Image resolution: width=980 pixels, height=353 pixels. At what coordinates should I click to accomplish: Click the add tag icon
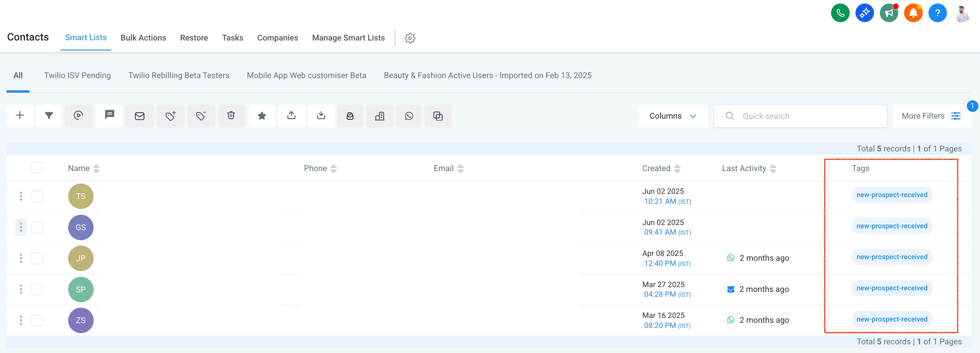coord(170,116)
